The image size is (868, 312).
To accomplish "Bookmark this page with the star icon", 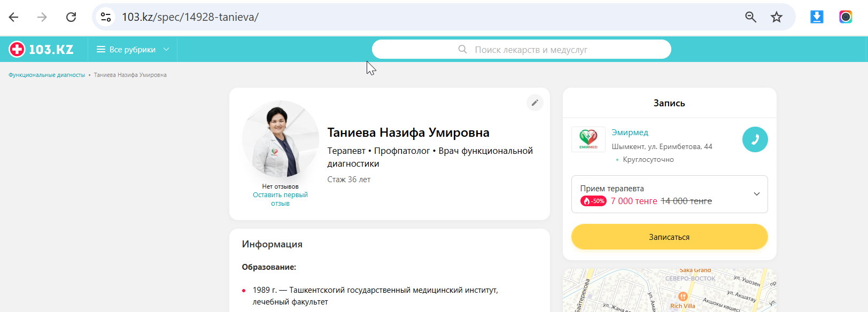I will pyautogui.click(x=777, y=17).
